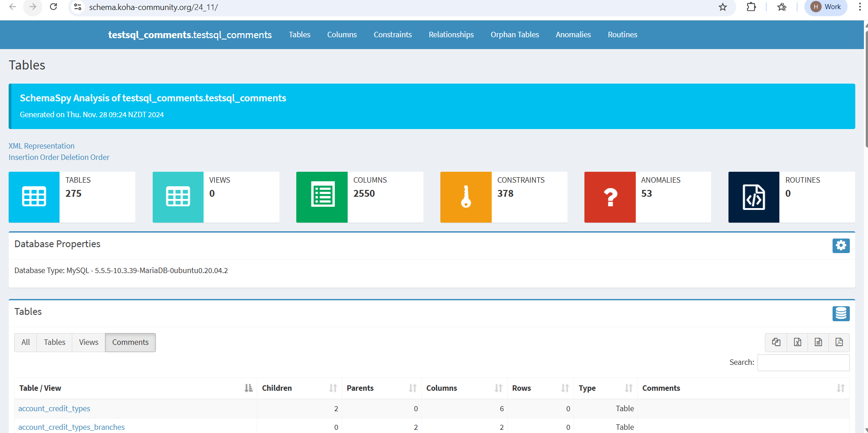Open Orphan Tables in the navigation bar
This screenshot has height=433, width=868.
point(514,35)
